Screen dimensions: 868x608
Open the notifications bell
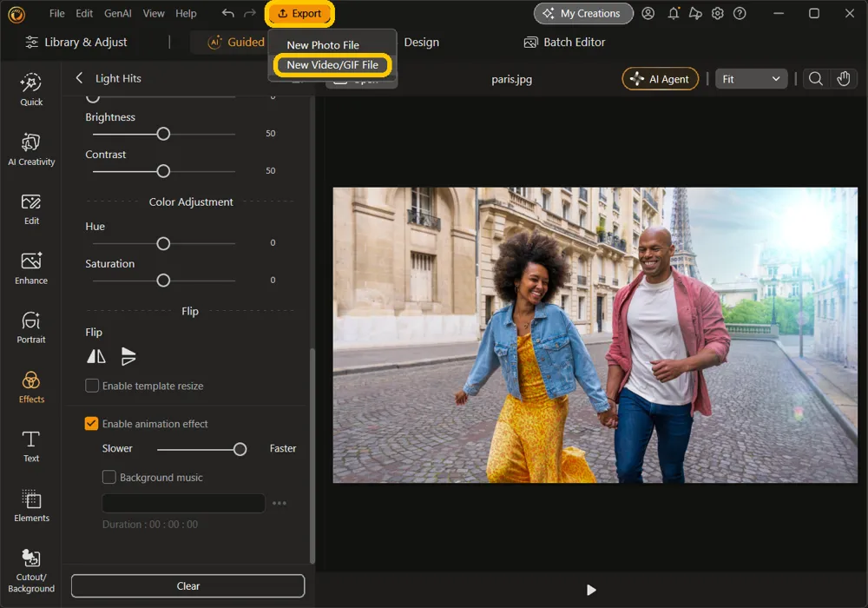[x=674, y=13]
